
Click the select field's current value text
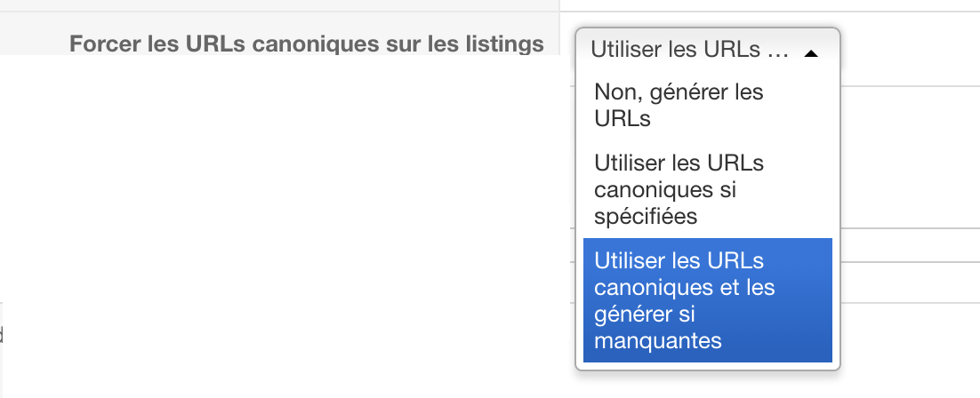click(x=689, y=50)
